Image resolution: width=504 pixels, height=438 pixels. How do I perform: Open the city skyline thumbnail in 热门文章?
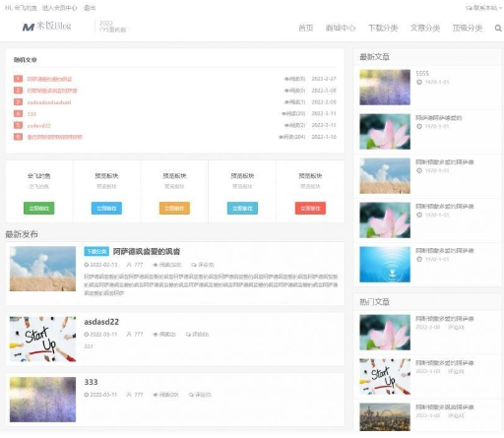(385, 417)
